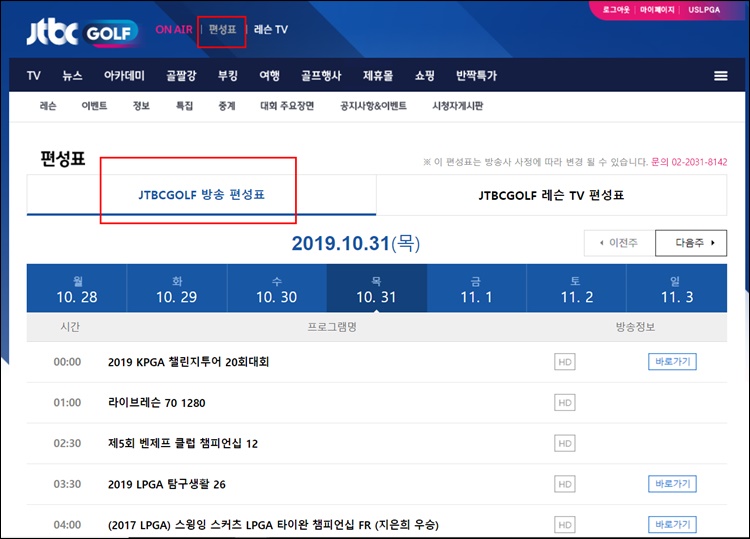Click the 03:30 time cell
750x539 pixels.
click(x=67, y=484)
